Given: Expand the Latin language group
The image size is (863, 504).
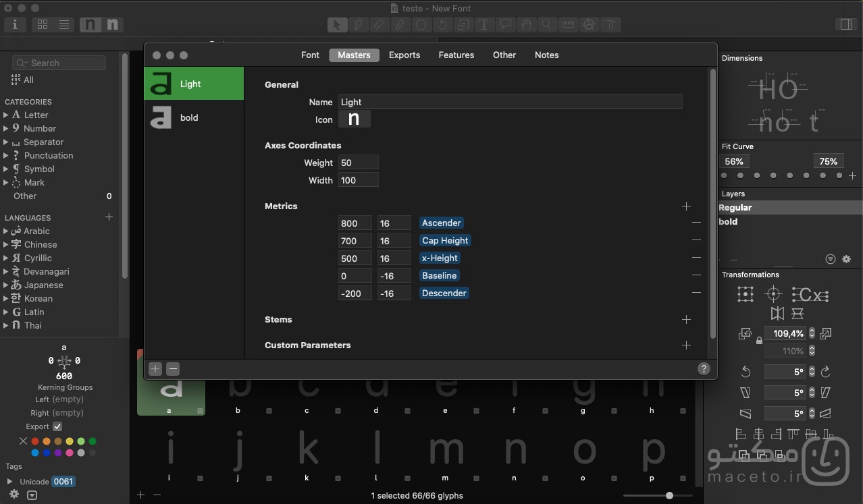Looking at the screenshot, I should point(6,312).
